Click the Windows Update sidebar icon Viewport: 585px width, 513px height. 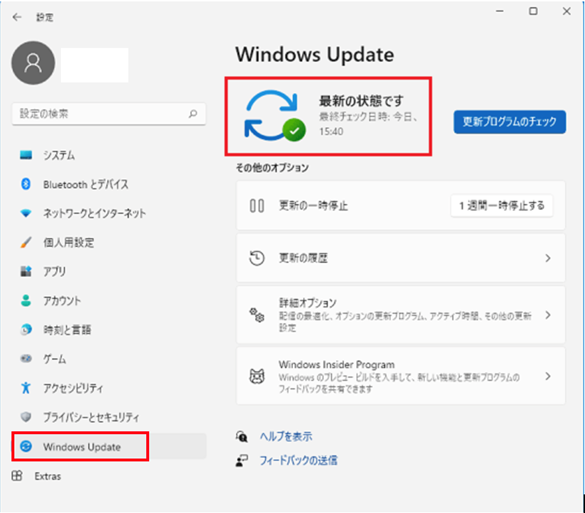pyautogui.click(x=26, y=446)
